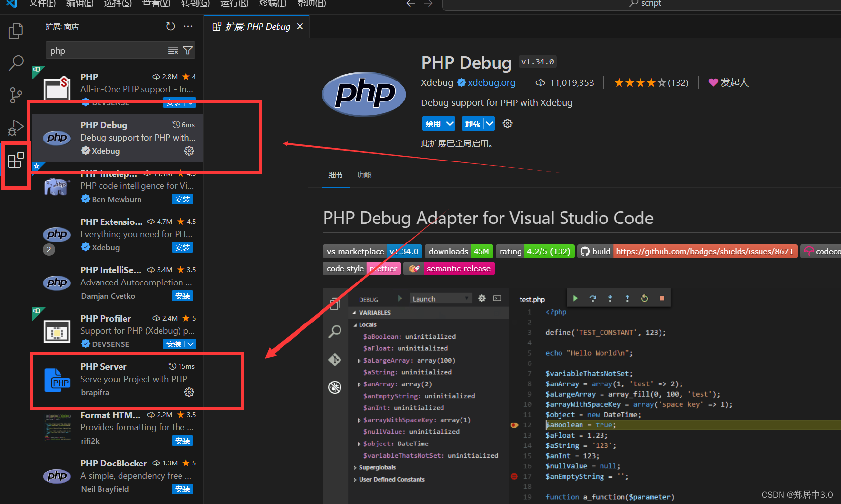Clear extension search results icon
The height and width of the screenshot is (504, 841).
click(173, 50)
